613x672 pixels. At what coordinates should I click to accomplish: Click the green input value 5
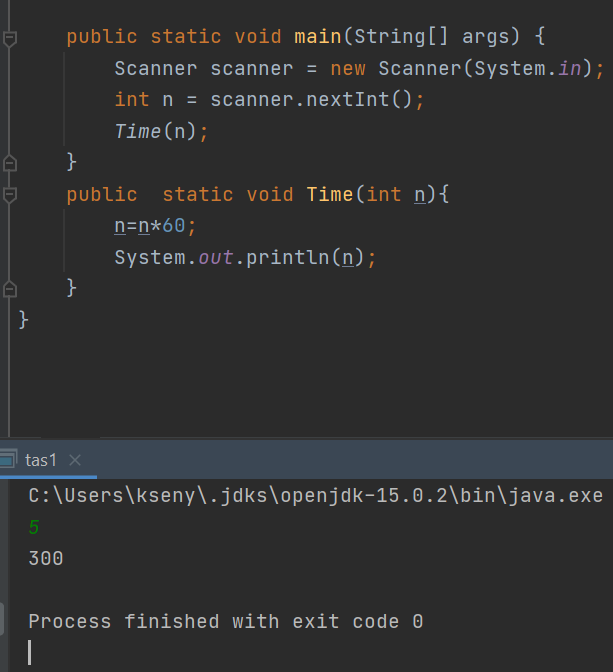click(34, 527)
